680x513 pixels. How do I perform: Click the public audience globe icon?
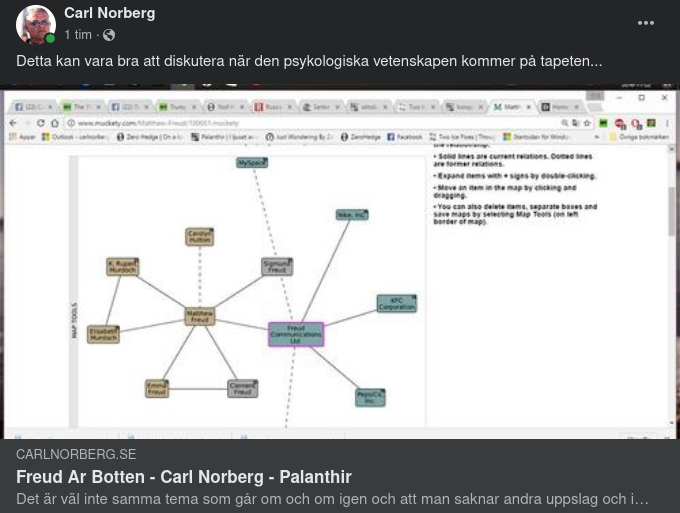tap(109, 35)
